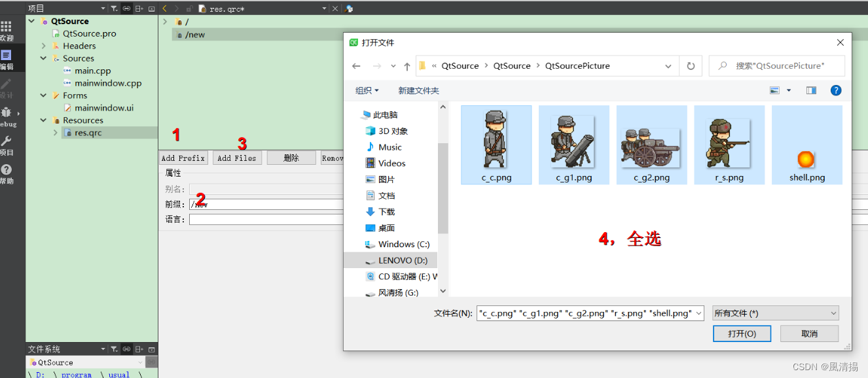The height and width of the screenshot is (378, 868).
Task: Collapse the Sources folder
Action: pos(44,58)
